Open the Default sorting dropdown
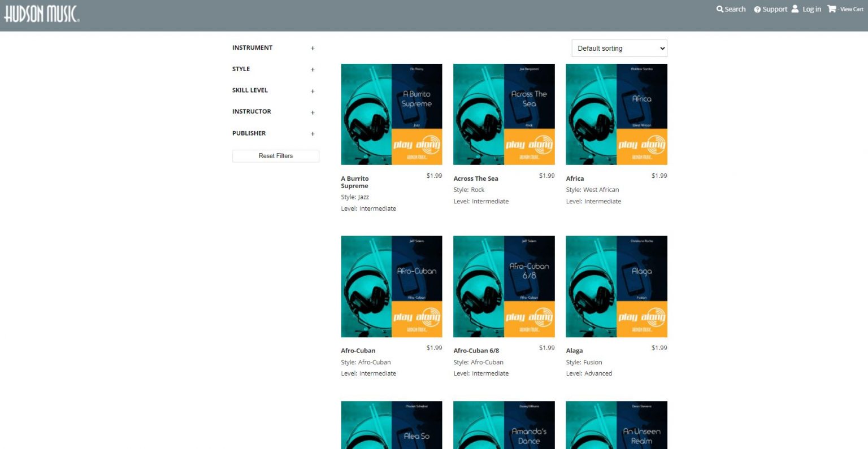 tap(619, 49)
